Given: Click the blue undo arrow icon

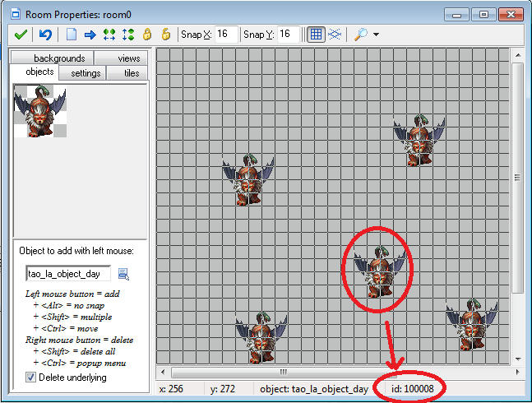Looking at the screenshot, I should click(45, 35).
